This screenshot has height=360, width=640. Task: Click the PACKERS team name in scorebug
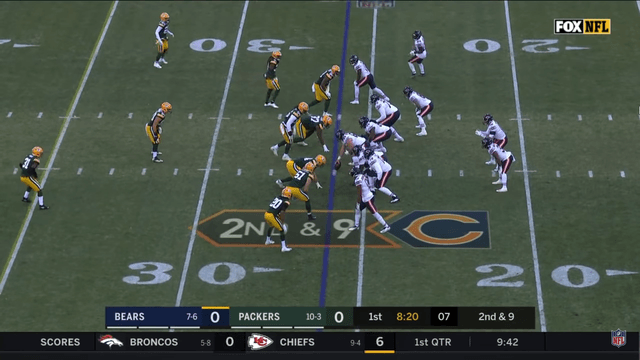(x=259, y=317)
